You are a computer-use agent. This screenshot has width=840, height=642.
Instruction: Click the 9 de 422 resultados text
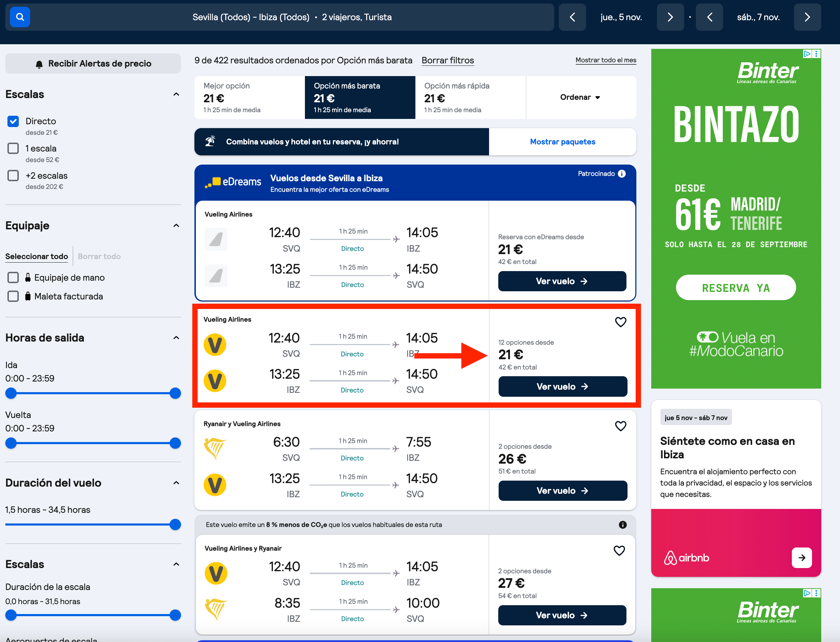tap(303, 61)
